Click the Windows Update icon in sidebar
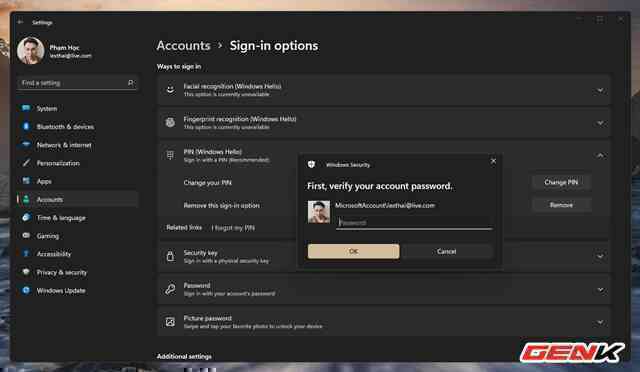The width and height of the screenshot is (640, 372). [x=26, y=290]
